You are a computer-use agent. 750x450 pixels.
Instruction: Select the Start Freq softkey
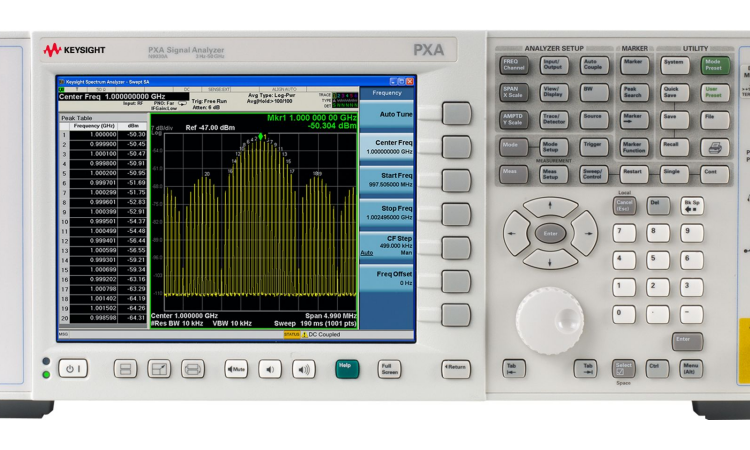(x=386, y=180)
